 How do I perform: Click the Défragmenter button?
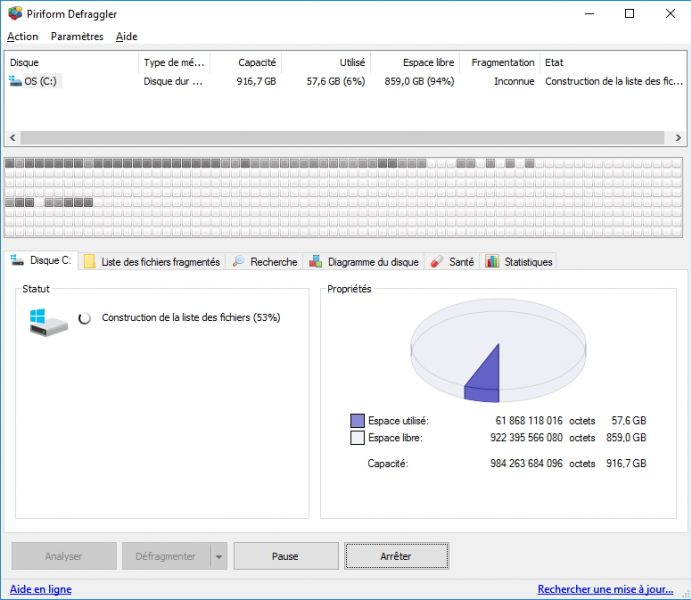(x=166, y=556)
